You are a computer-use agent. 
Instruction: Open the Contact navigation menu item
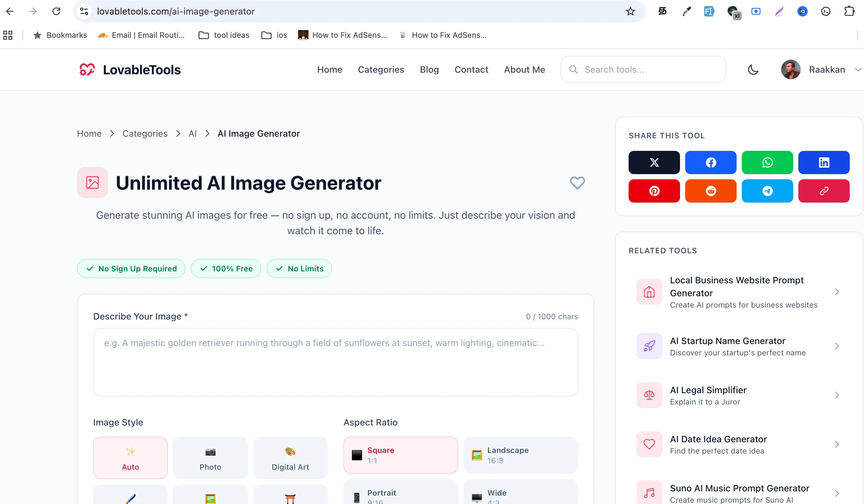471,69
